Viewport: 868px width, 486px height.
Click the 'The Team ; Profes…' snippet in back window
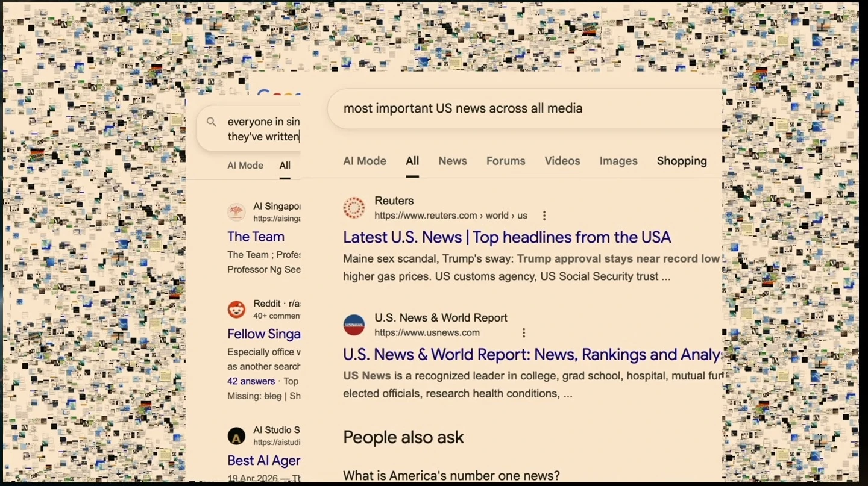point(263,262)
